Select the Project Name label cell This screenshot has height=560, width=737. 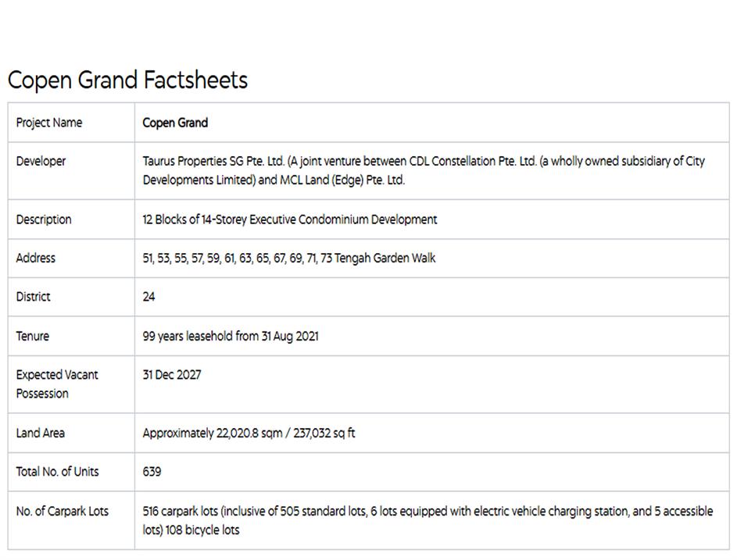pos(49,123)
